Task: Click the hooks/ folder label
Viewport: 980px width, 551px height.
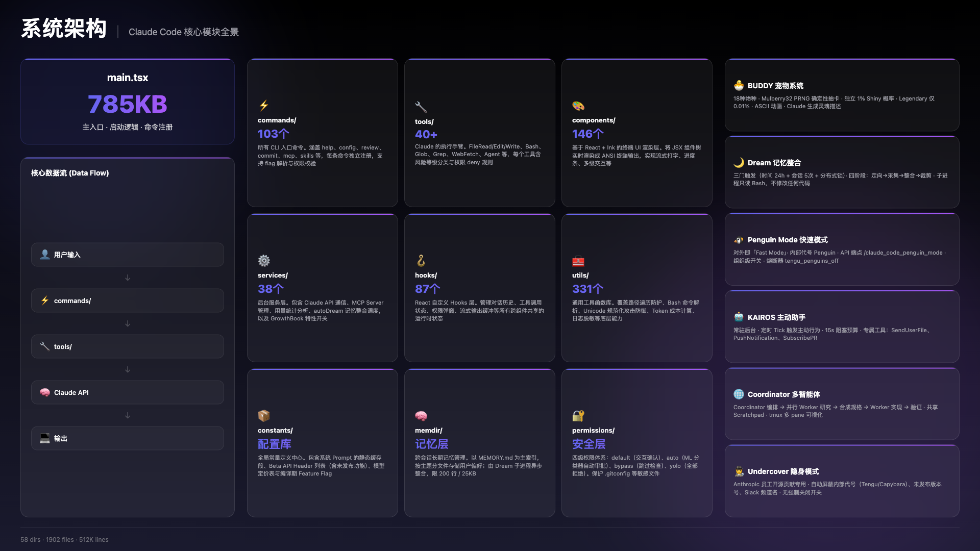Action: pos(426,275)
